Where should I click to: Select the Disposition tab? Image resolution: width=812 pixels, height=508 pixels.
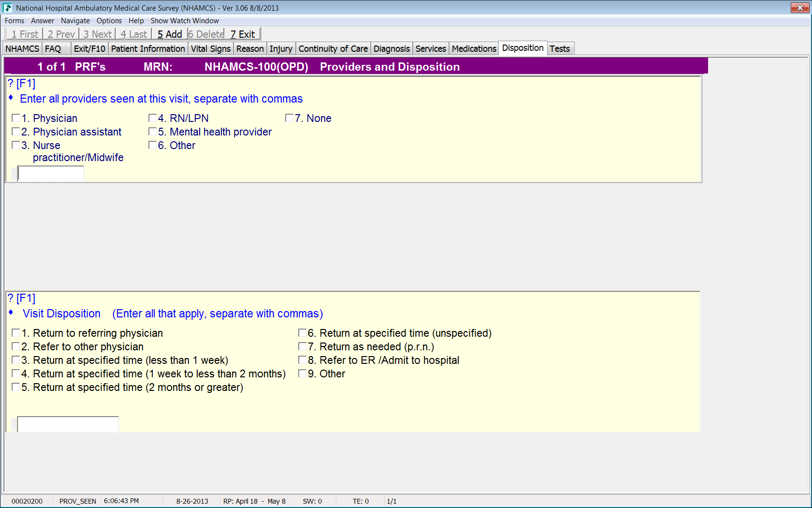point(523,48)
